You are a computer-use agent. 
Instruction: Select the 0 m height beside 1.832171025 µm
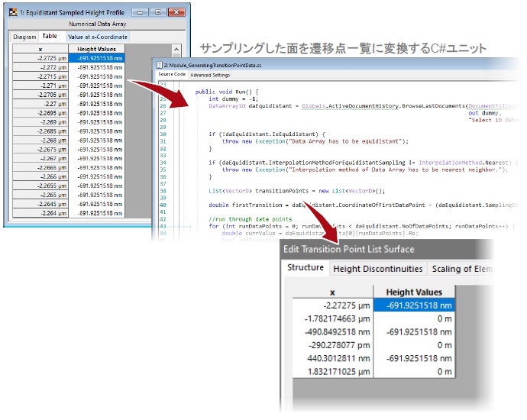click(x=414, y=372)
